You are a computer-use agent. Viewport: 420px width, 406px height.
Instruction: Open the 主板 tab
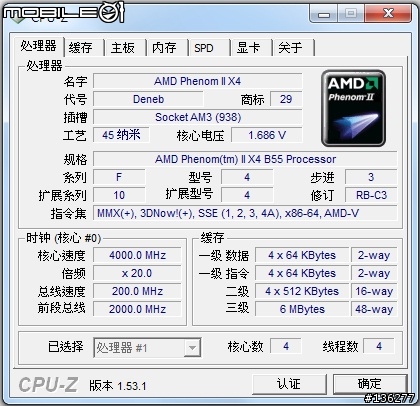124,47
